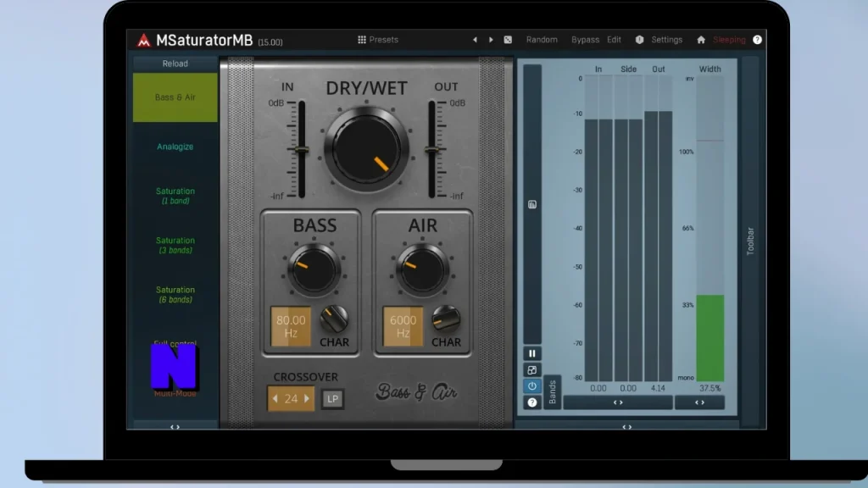The width and height of the screenshot is (868, 488).
Task: Click the home icon in top bar
Action: 701,40
